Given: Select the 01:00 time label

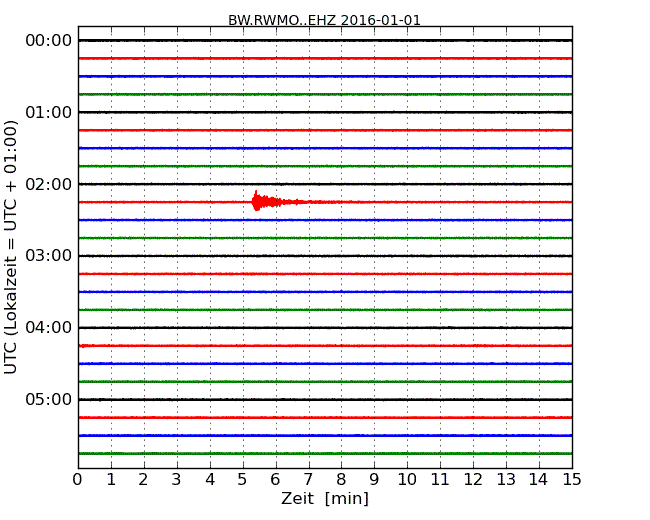Looking at the screenshot, I should [x=49, y=112].
